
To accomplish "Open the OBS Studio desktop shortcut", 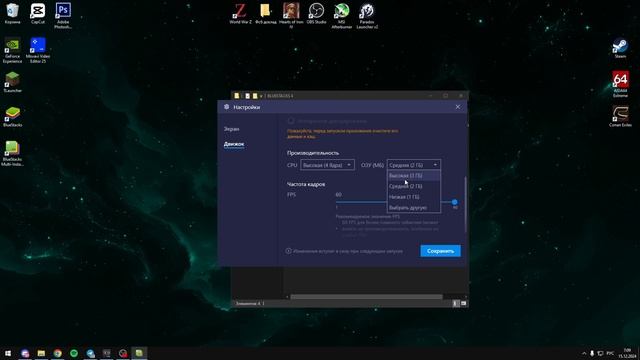I will click(316, 13).
